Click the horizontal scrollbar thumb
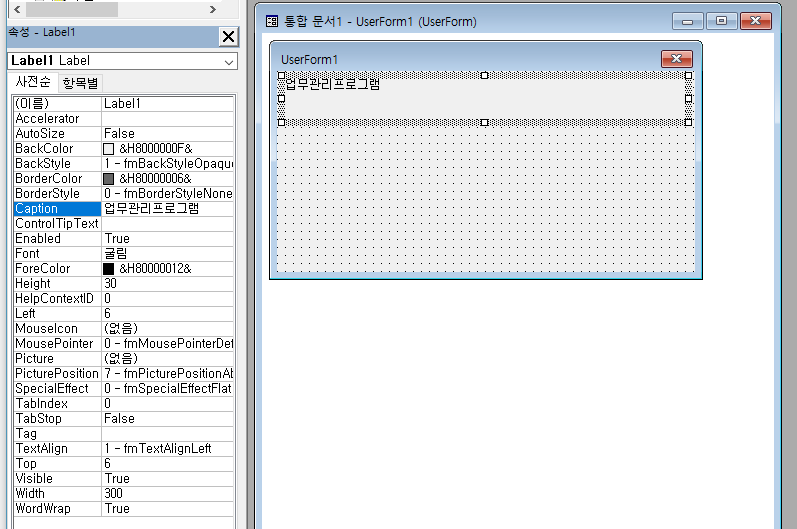The image size is (797, 529). 72,9
